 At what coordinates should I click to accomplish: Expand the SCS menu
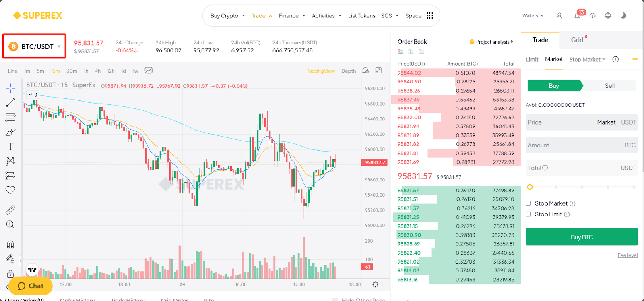click(390, 16)
